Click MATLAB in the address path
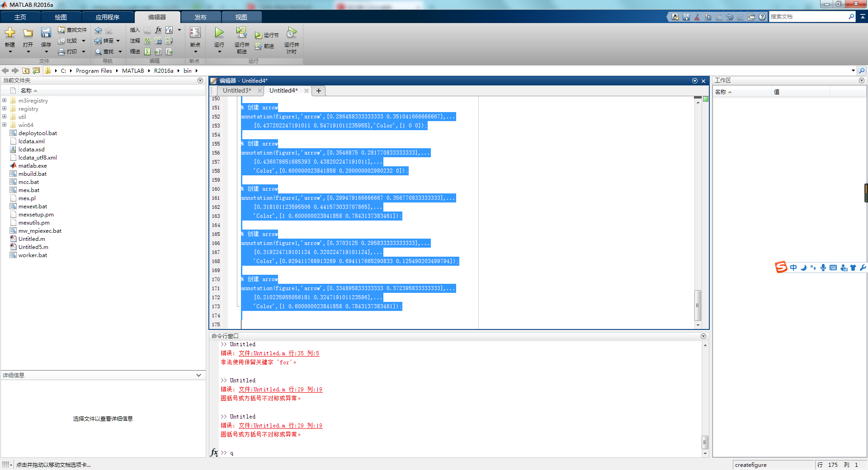The width and height of the screenshot is (868, 470). coord(133,70)
